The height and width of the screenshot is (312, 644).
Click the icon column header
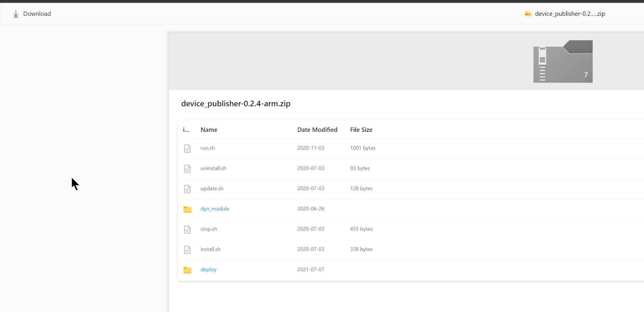pos(186,130)
